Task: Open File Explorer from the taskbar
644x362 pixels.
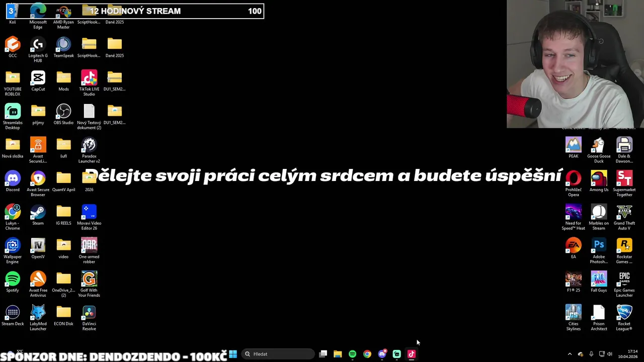Action: [338, 354]
